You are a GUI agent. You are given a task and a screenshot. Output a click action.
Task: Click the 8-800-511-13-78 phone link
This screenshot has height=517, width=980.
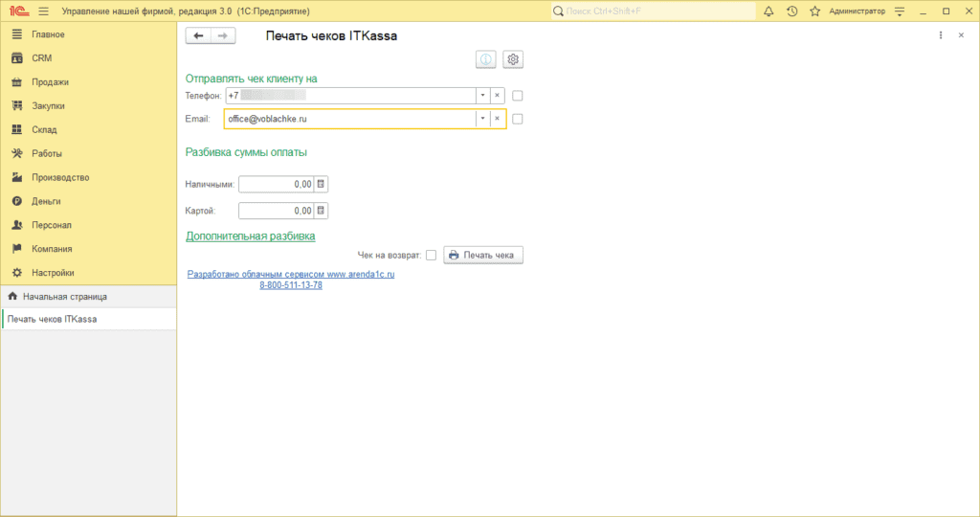(x=291, y=285)
